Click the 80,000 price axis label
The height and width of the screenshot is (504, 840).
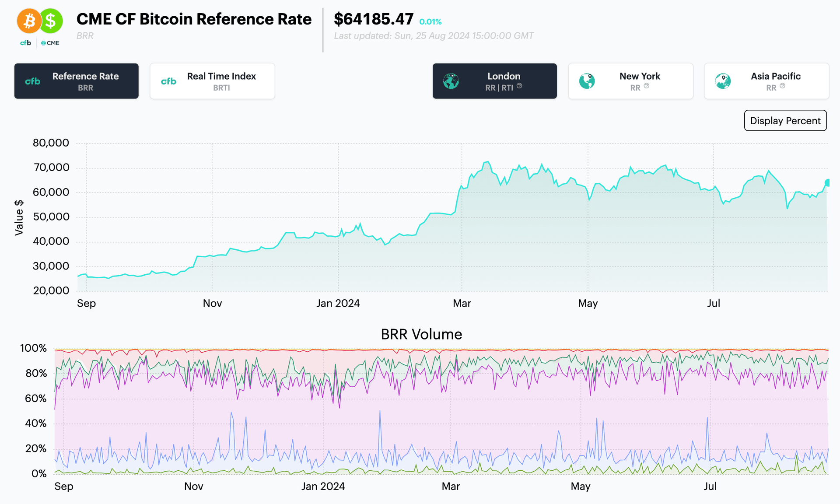click(x=51, y=143)
